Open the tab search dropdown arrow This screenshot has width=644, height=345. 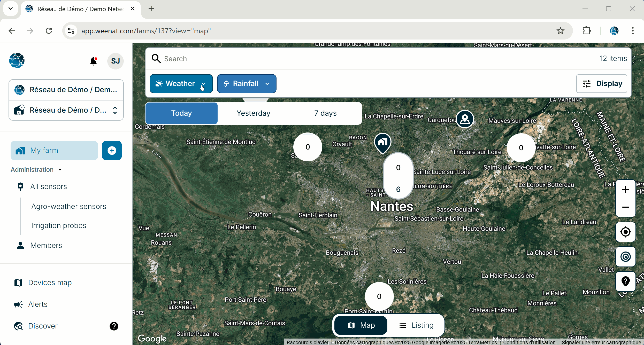[11, 9]
